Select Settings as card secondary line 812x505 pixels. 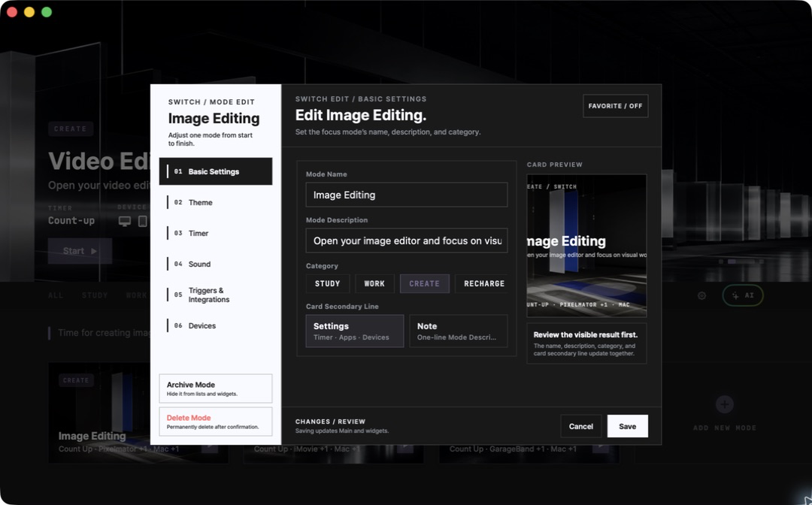click(355, 331)
